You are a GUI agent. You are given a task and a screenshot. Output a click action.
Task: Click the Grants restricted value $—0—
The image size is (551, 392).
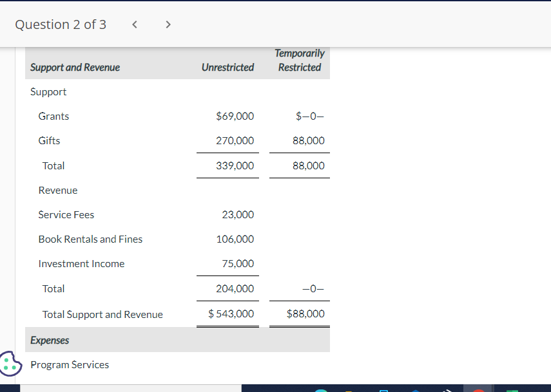(309, 116)
